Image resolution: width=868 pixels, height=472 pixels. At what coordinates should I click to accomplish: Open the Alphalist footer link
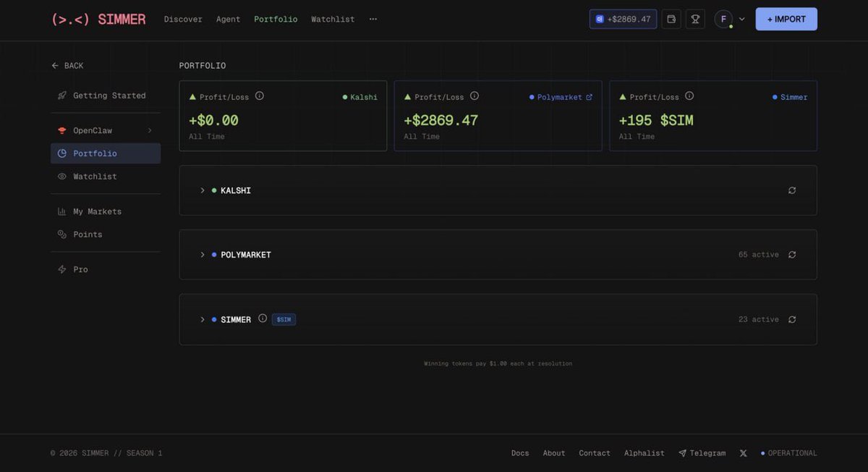coord(644,453)
